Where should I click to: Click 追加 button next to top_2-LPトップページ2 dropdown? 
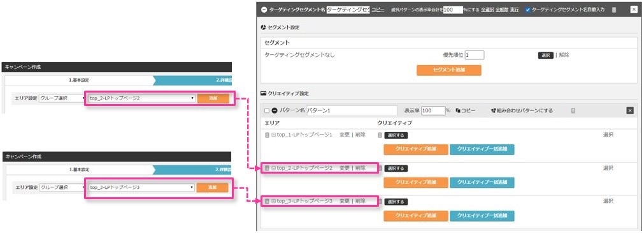tap(213, 98)
